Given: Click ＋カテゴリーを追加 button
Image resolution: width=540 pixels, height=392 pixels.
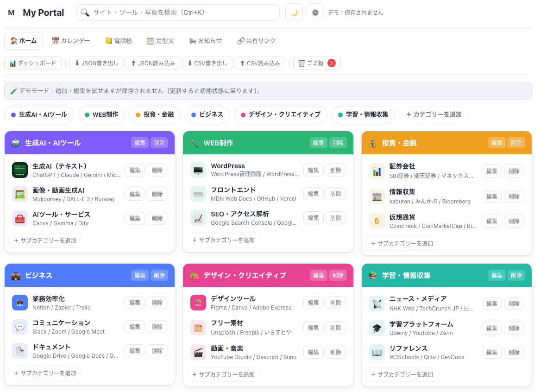Looking at the screenshot, I should (433, 115).
